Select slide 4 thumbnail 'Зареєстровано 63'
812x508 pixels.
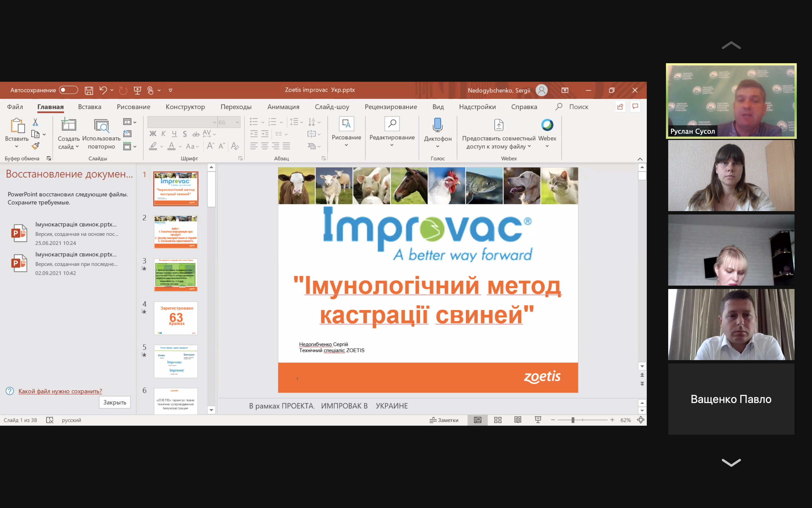click(176, 318)
